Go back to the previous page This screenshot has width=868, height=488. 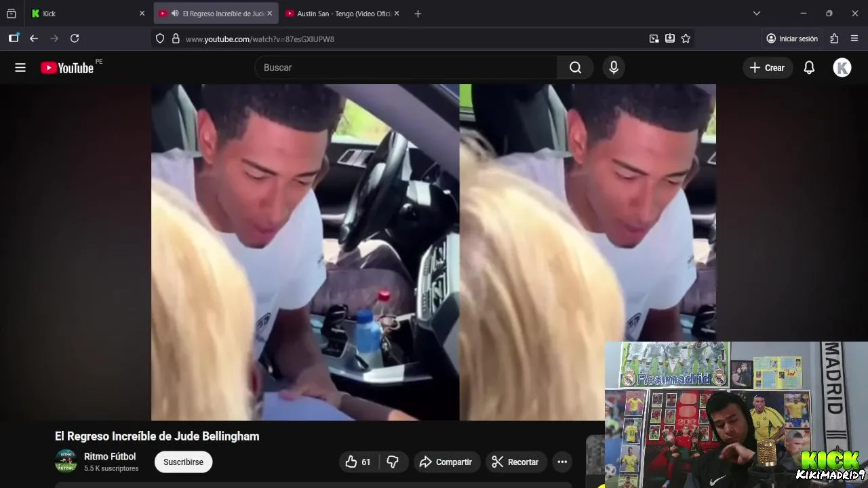pos(34,39)
